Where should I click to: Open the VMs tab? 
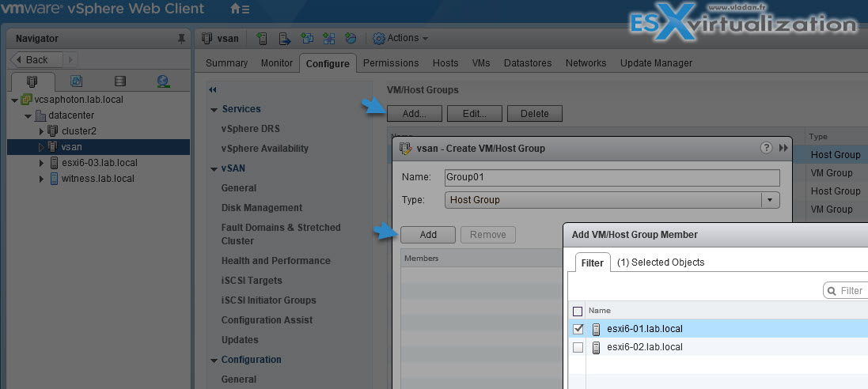[481, 63]
